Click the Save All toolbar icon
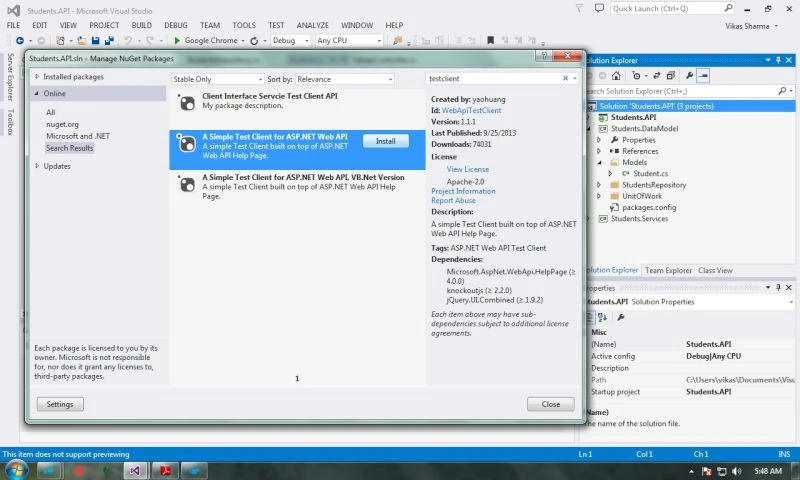This screenshot has width=800, height=480. (109, 40)
